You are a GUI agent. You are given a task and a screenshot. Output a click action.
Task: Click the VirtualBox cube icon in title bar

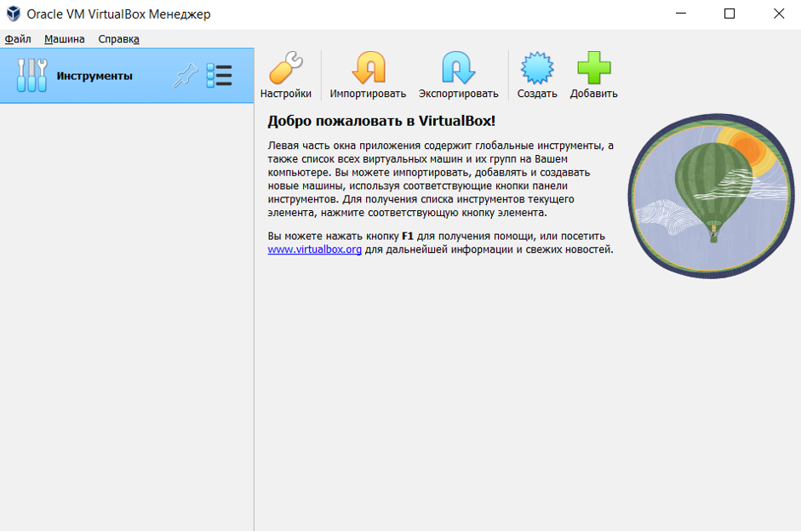coord(13,14)
